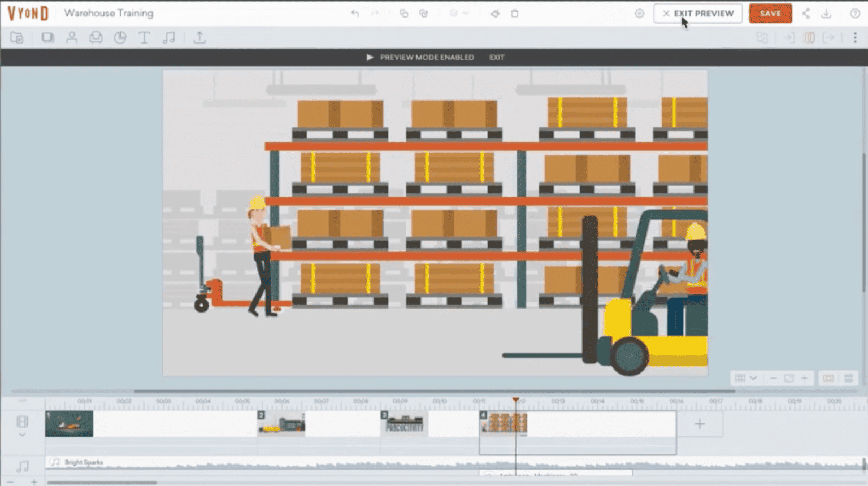Select the Text tool
This screenshot has height=486, width=868.
(x=144, y=37)
